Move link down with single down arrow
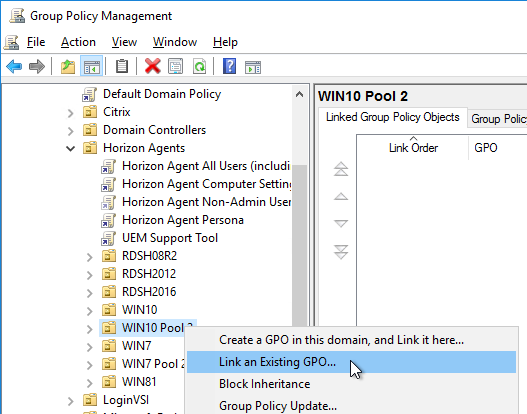This screenshot has width=527, height=414. pyautogui.click(x=341, y=223)
